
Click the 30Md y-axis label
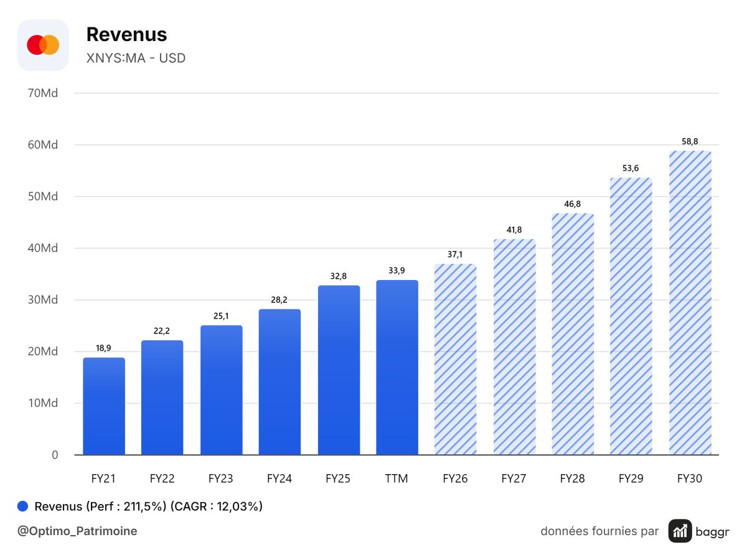(x=43, y=300)
